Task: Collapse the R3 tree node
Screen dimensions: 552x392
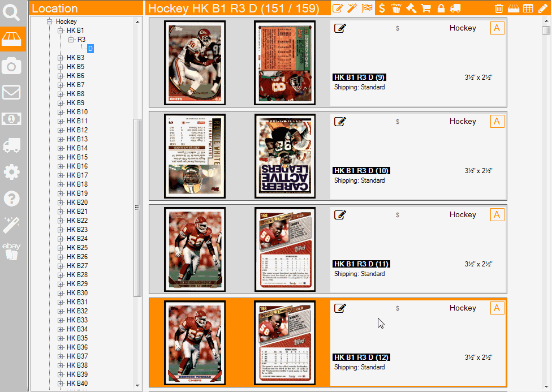Action: 71,40
